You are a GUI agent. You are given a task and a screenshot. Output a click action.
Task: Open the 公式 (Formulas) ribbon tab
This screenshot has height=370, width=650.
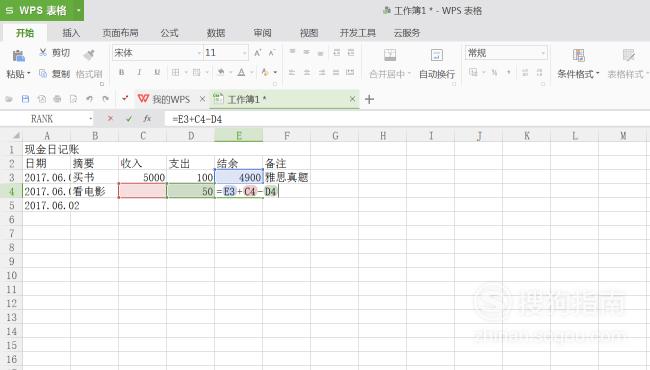(169, 33)
